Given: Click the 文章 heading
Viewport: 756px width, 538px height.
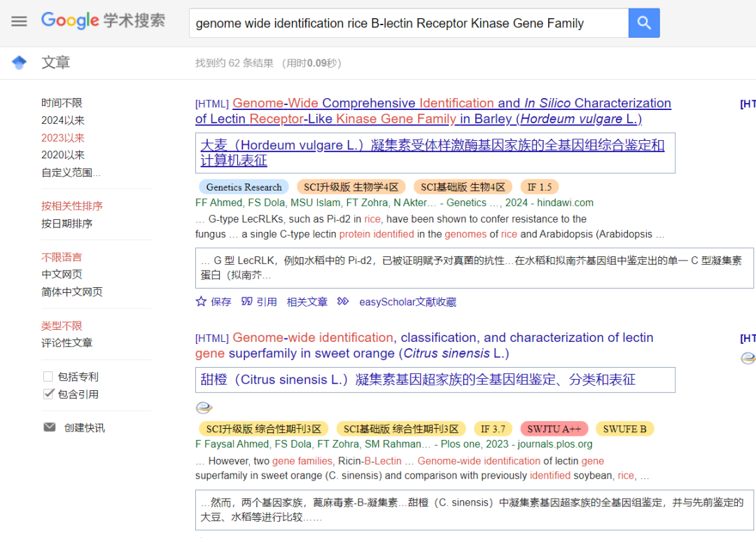Looking at the screenshot, I should click(x=56, y=62).
